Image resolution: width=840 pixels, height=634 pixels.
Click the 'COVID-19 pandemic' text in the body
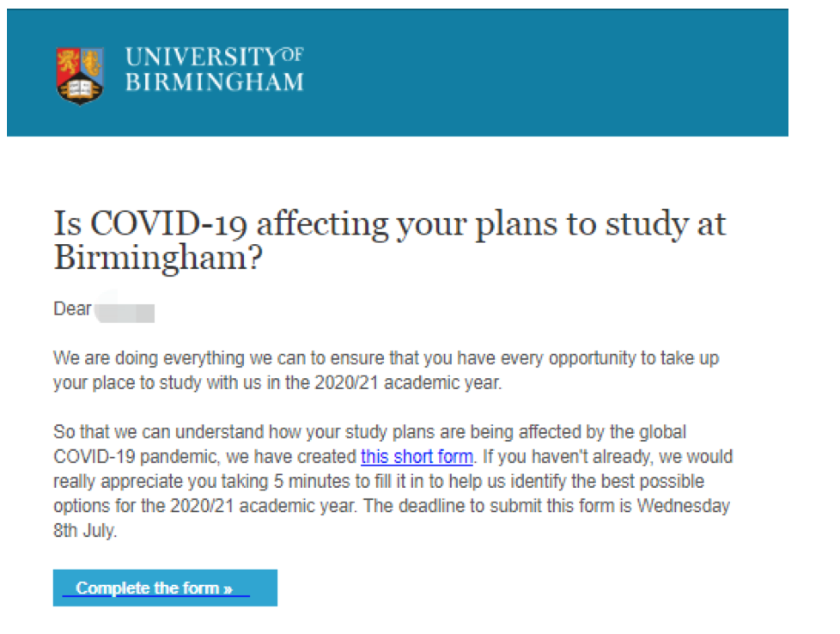coord(136,457)
